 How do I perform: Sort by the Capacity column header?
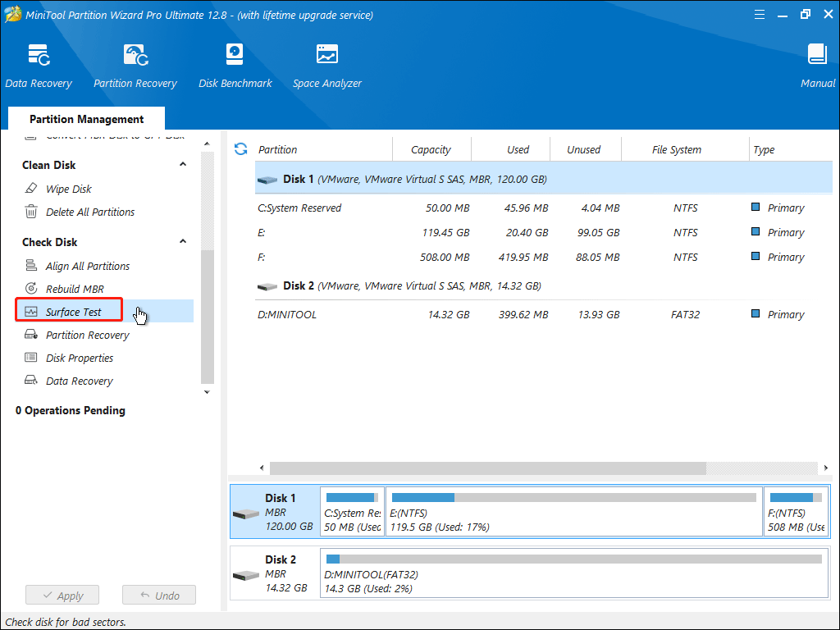coord(431,150)
